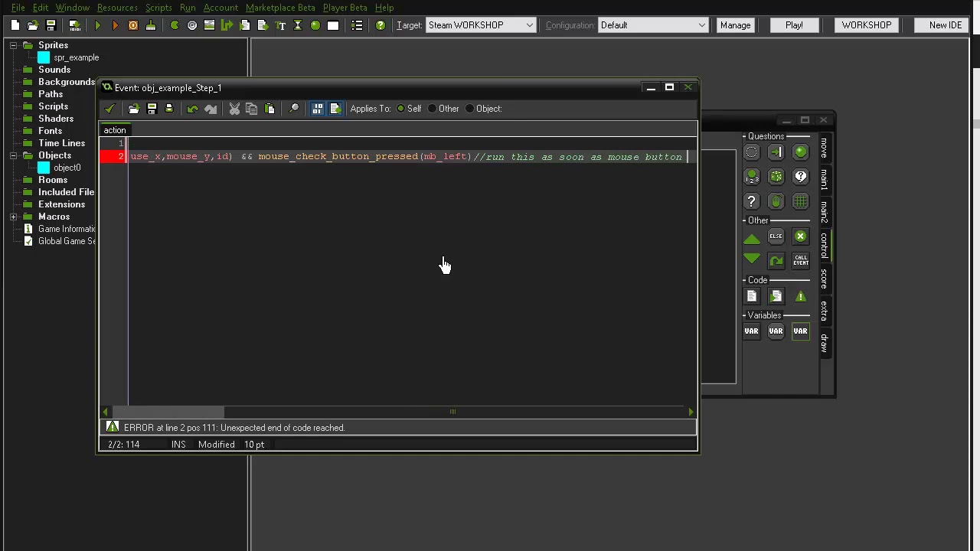Screen dimensions: 980x551
Task: Create a sprite with the Pac-Man icon
Action: tap(175, 25)
